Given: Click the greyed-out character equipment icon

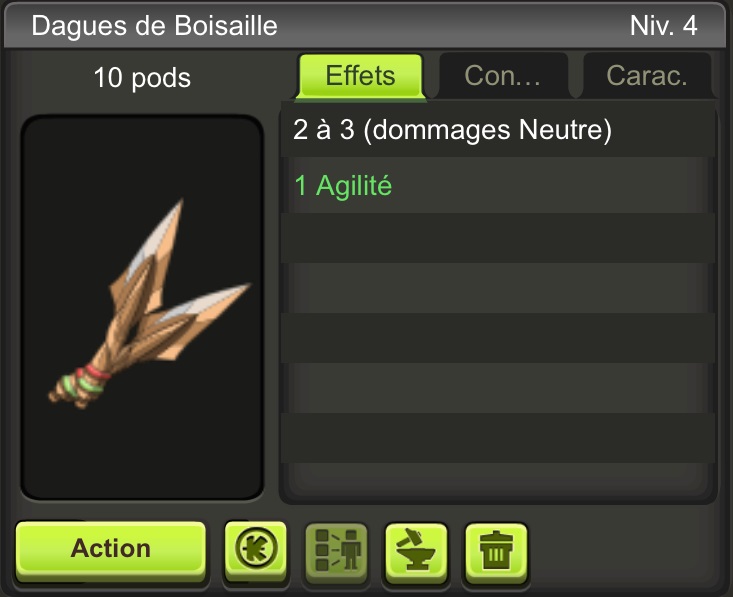Looking at the screenshot, I should click(x=336, y=550).
